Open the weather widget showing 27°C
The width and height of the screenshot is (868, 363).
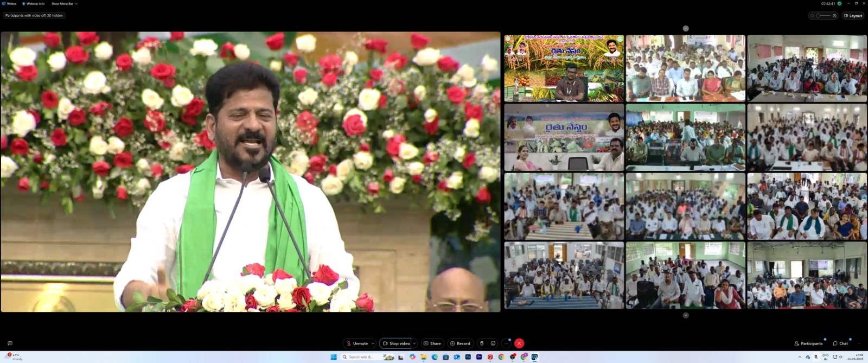pyautogui.click(x=15, y=356)
